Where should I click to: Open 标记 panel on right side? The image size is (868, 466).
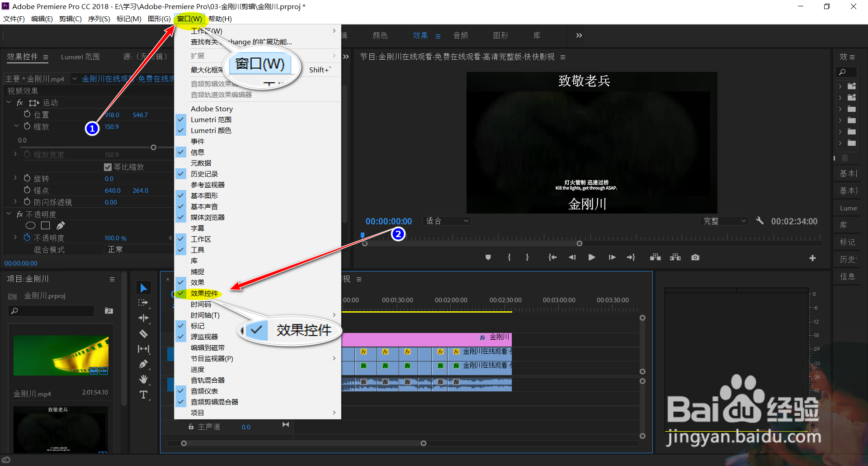click(x=847, y=242)
